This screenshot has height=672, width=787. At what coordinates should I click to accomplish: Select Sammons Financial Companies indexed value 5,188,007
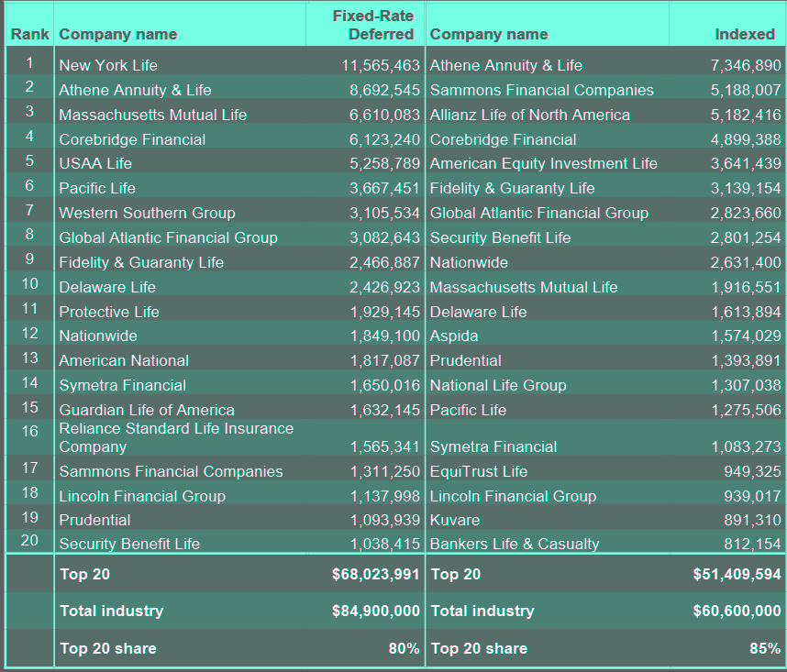tap(745, 90)
